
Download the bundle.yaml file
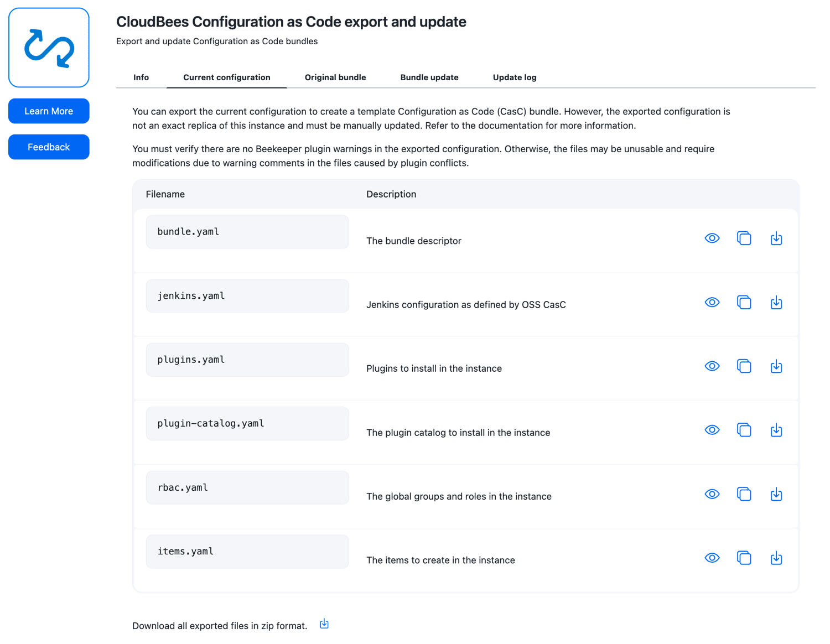(x=776, y=238)
